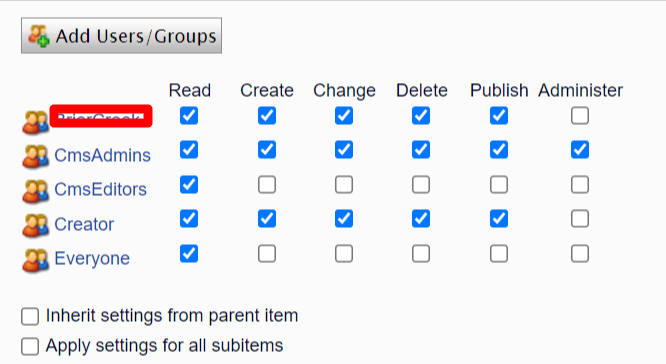
Task: Click the add-user icon on Add Users/Groups
Action: (x=39, y=36)
